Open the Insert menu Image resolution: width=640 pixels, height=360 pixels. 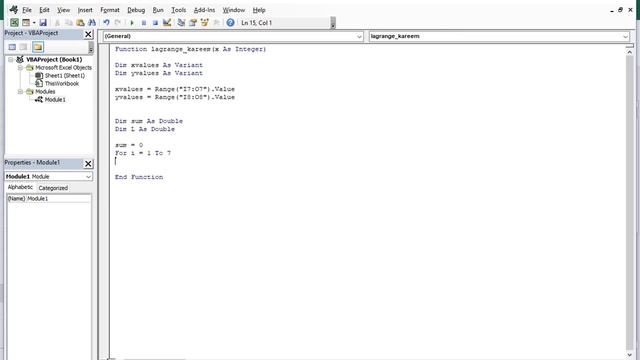(85, 10)
